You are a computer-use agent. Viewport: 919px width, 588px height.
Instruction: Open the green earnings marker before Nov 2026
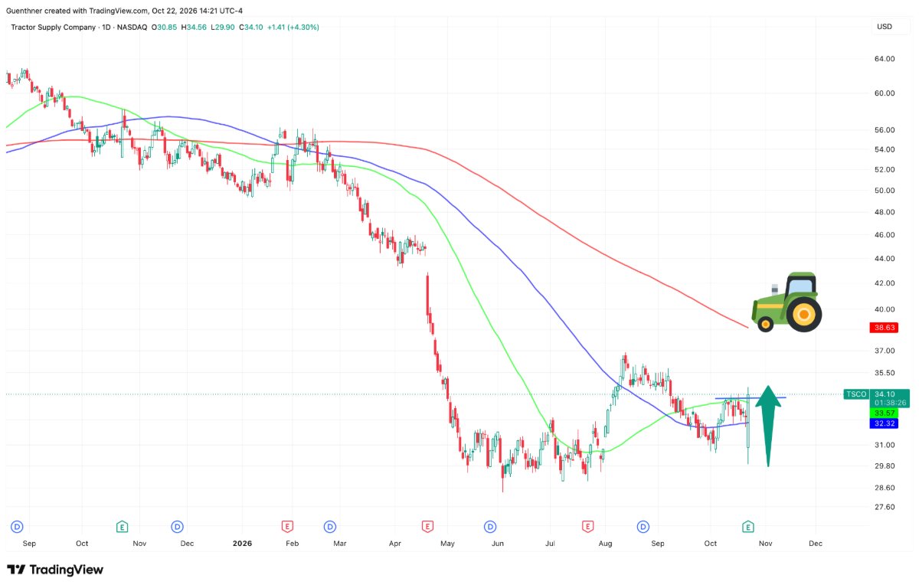748,526
